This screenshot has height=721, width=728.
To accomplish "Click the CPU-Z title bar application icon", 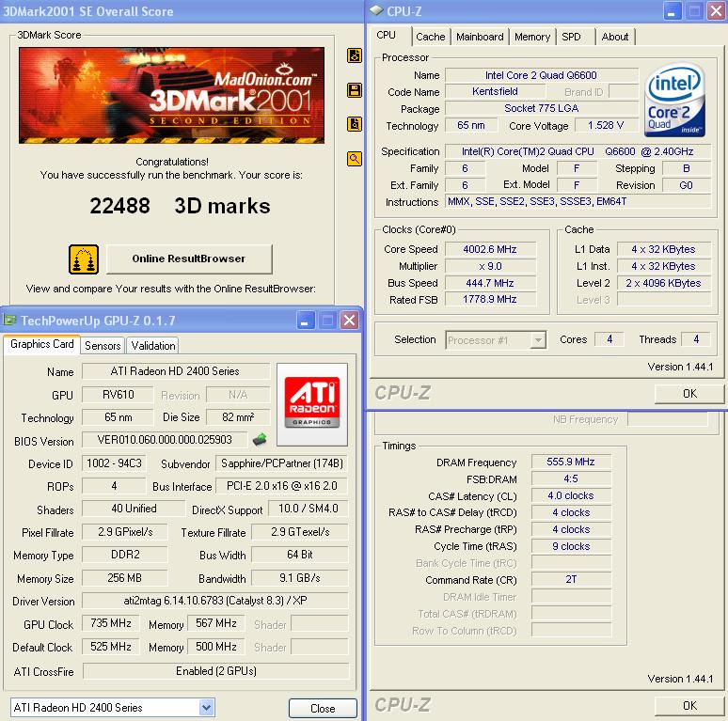I will pyautogui.click(x=376, y=11).
